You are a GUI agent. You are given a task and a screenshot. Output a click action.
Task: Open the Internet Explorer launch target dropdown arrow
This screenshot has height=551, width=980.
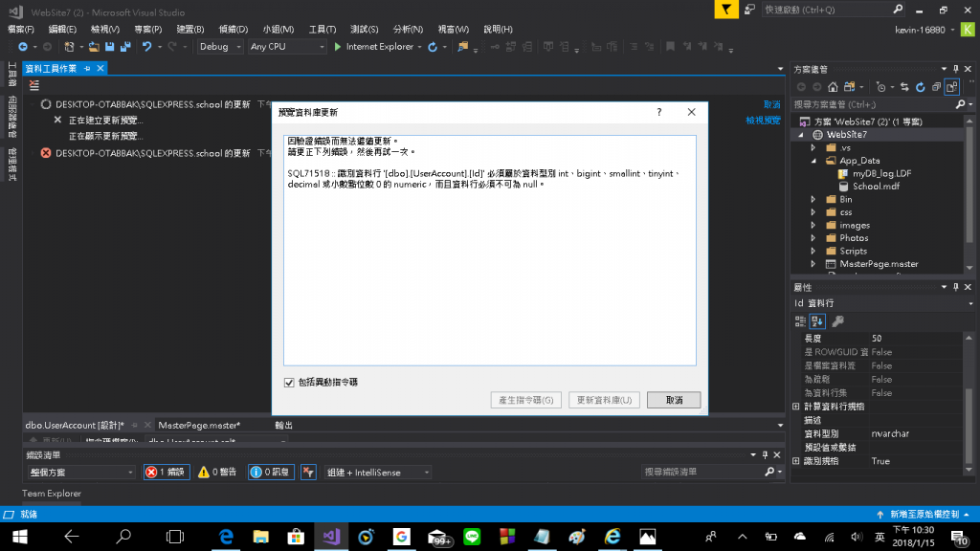pos(419,47)
